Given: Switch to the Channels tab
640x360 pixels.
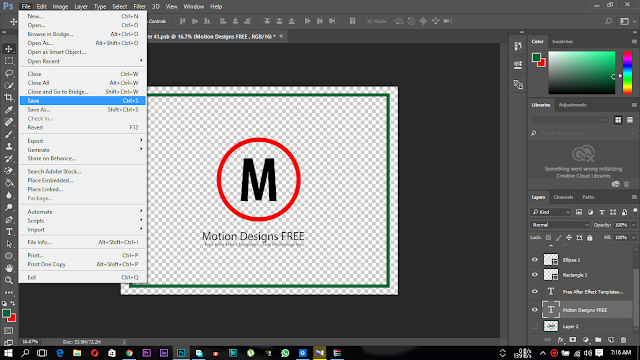Looking at the screenshot, I should coord(563,197).
